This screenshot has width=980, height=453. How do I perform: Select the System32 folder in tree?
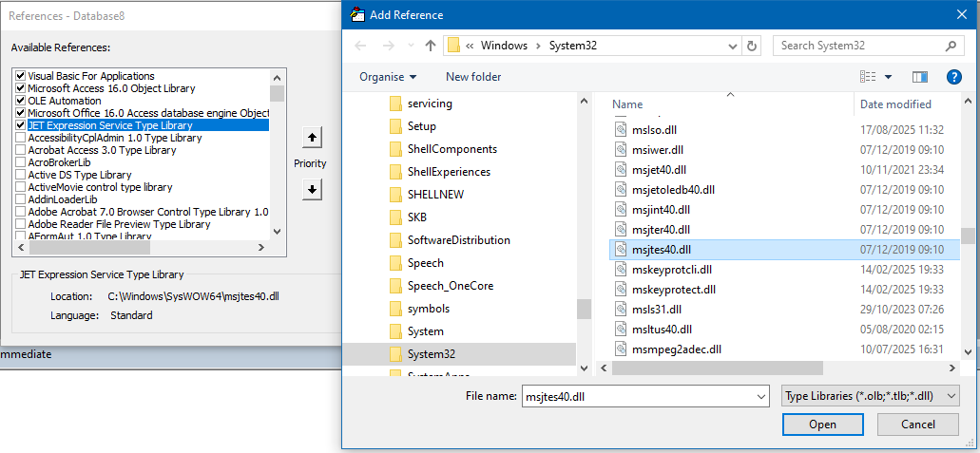tap(432, 354)
